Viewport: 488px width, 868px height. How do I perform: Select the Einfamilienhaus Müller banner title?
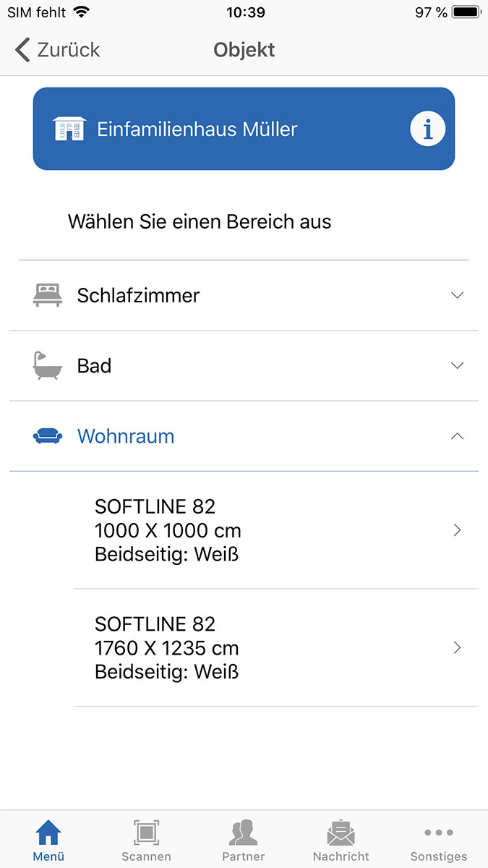(197, 129)
